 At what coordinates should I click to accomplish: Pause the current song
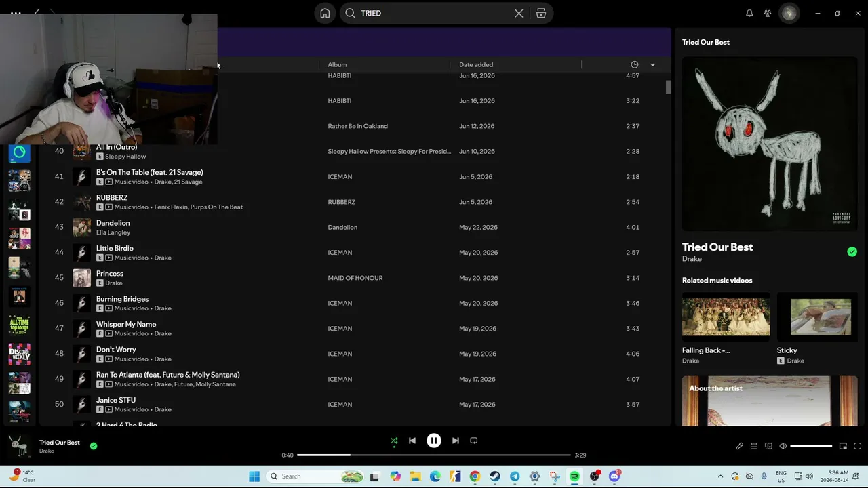(x=434, y=441)
